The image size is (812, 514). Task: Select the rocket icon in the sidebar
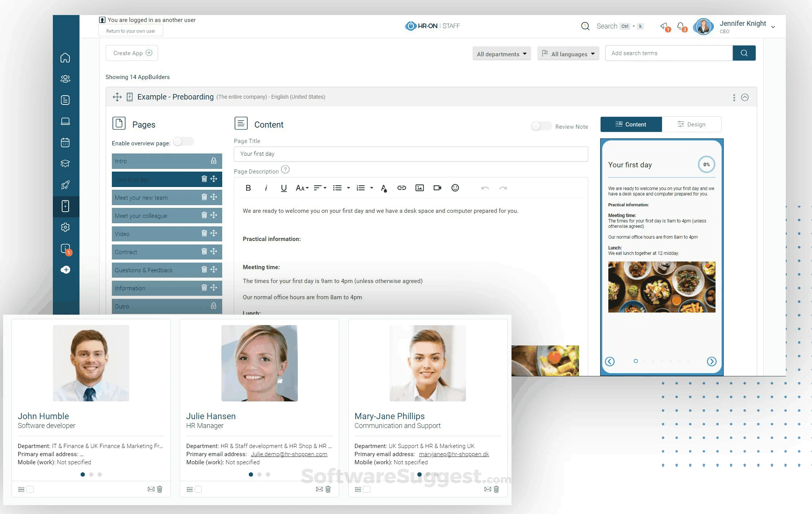click(66, 185)
